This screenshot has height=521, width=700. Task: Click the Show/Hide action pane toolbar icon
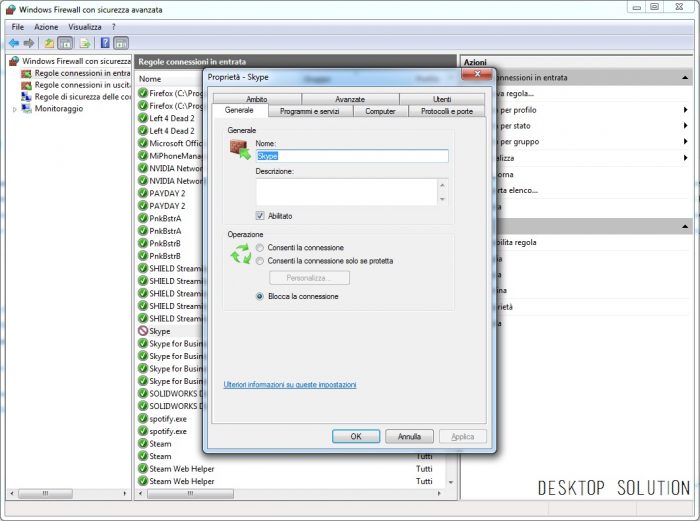click(121, 43)
